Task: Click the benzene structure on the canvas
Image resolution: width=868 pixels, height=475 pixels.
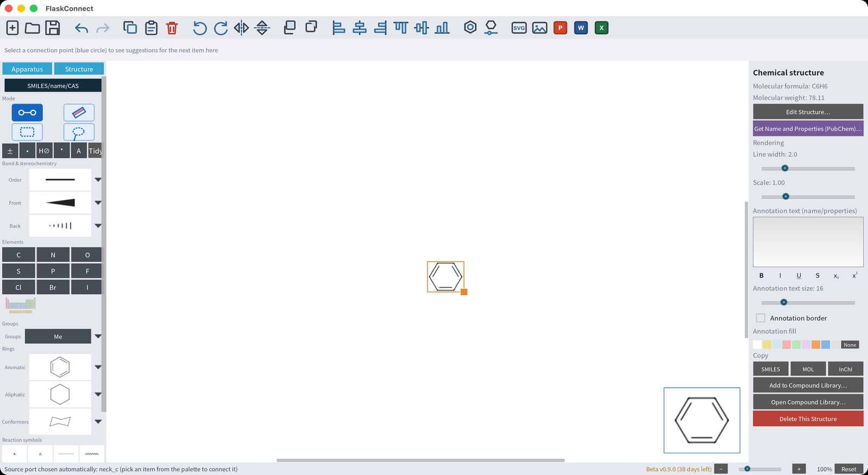Action: 446,277
